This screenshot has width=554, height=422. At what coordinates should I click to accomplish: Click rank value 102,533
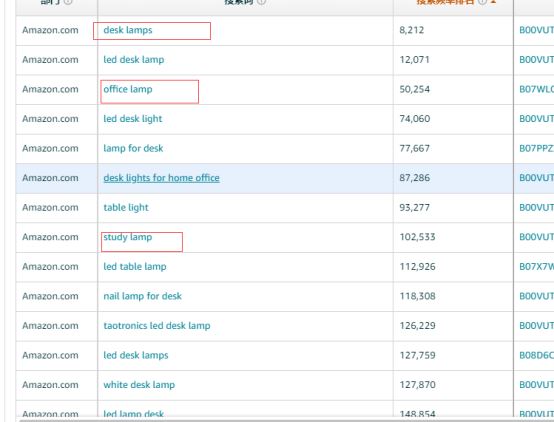click(x=417, y=237)
